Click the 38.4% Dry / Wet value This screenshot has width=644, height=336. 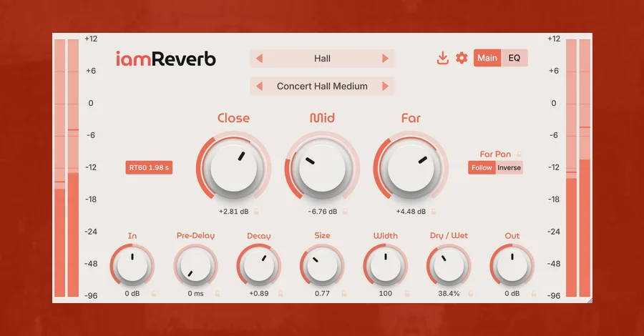449,294
